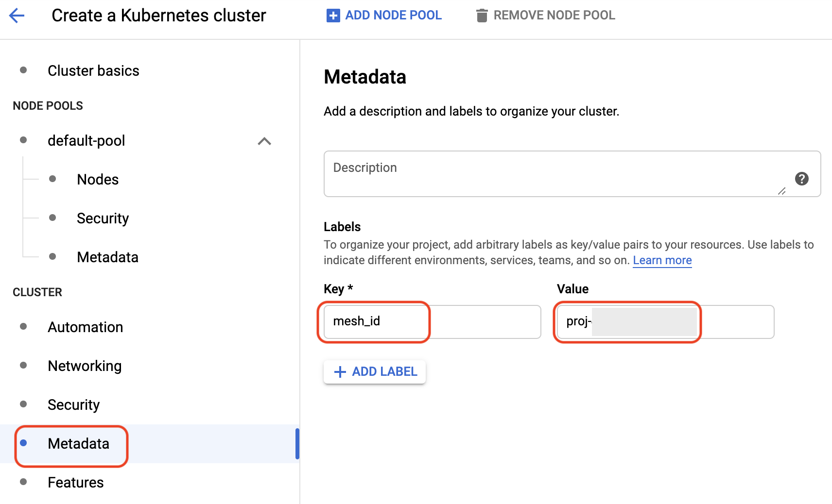This screenshot has height=504, width=832.
Task: Click the Add Node Pool plus icon
Action: (333, 16)
